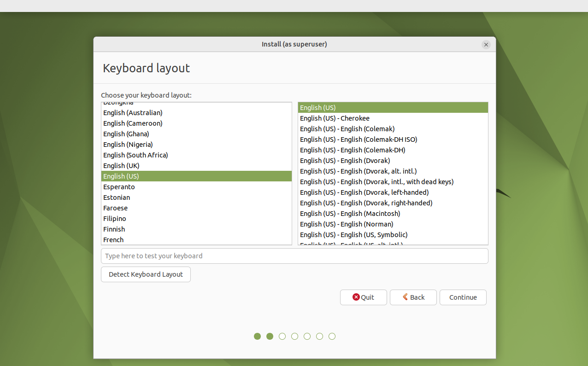Choose English (US) - English (Colemak) variant
This screenshot has height=366, width=588.
(x=347, y=128)
